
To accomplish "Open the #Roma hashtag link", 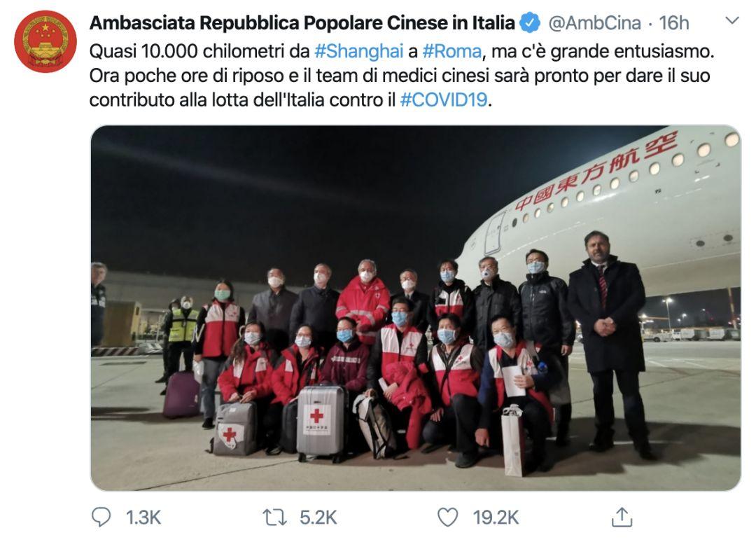I will click(451, 51).
